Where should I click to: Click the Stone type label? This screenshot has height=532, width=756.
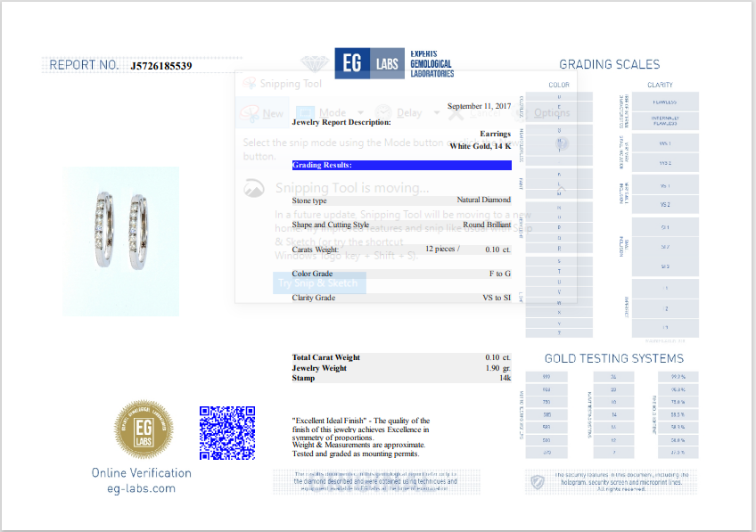coord(309,201)
